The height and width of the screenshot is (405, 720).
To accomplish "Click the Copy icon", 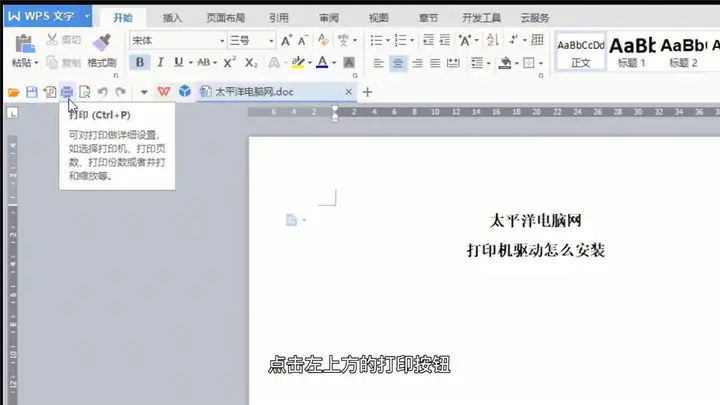I will (52, 62).
